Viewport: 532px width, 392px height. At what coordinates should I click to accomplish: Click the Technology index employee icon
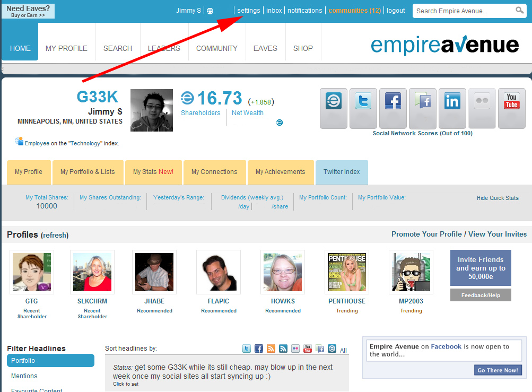pyautogui.click(x=19, y=141)
